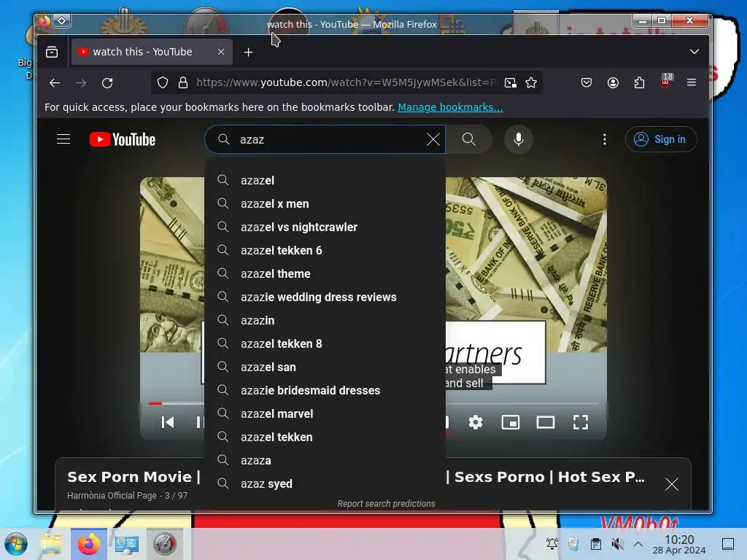Save page to Pocket
The height and width of the screenshot is (560, 747).
587,83
